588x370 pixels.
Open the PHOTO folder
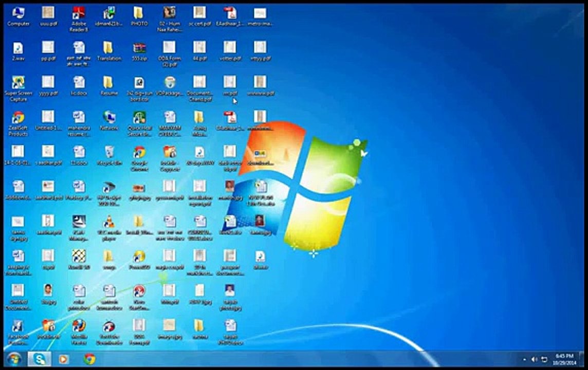(x=139, y=17)
